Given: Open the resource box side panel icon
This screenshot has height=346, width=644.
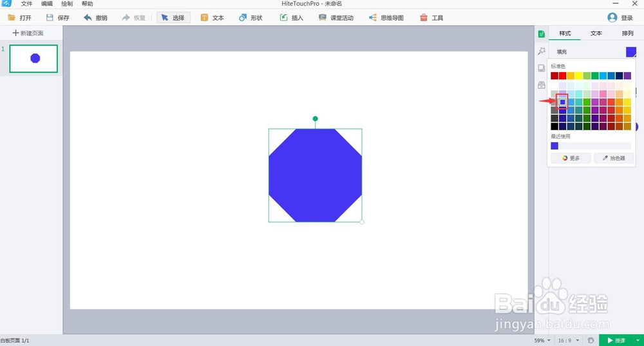Looking at the screenshot, I should (542, 85).
